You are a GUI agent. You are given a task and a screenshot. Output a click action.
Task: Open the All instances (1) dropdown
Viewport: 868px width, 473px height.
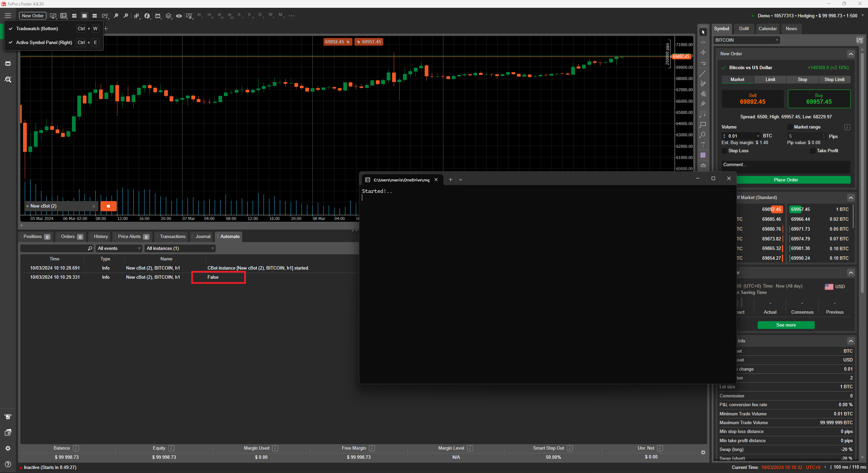[180, 248]
